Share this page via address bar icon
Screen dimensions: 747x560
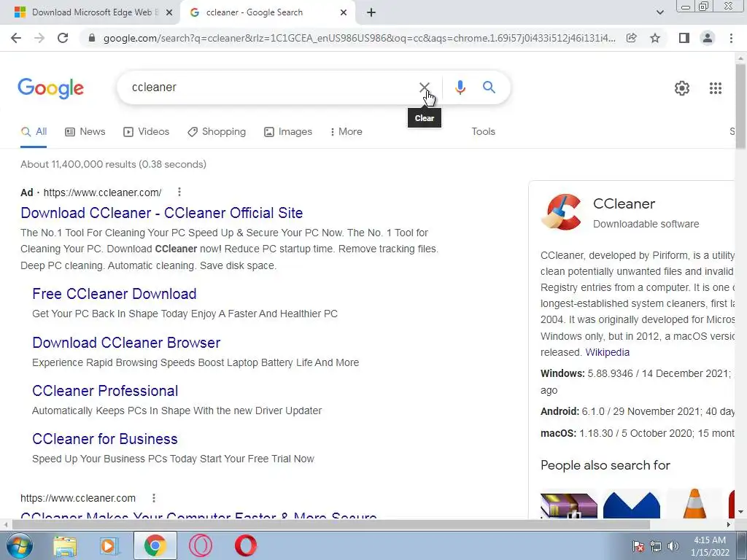(x=631, y=38)
